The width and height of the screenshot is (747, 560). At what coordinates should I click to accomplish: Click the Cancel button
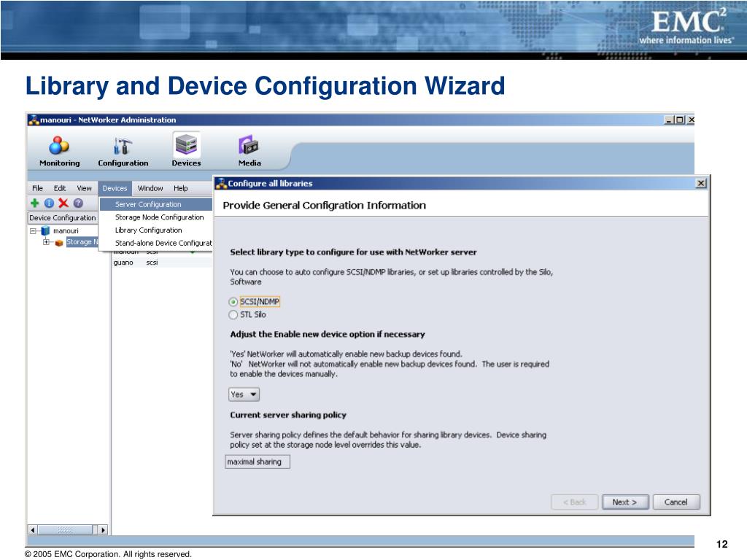(676, 502)
